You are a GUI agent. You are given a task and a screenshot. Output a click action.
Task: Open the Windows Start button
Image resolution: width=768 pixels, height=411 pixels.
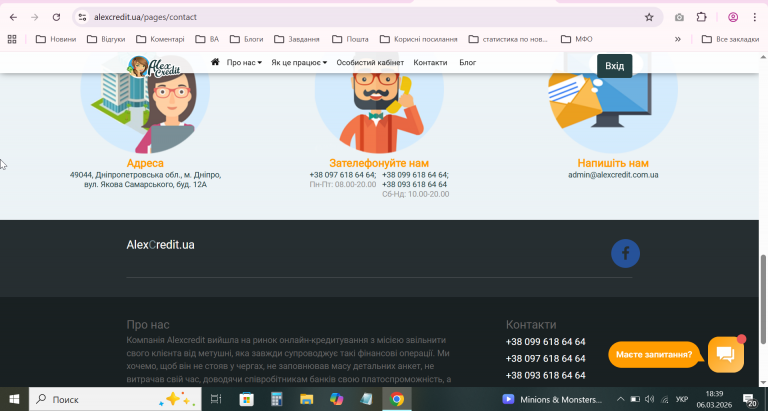pos(14,399)
